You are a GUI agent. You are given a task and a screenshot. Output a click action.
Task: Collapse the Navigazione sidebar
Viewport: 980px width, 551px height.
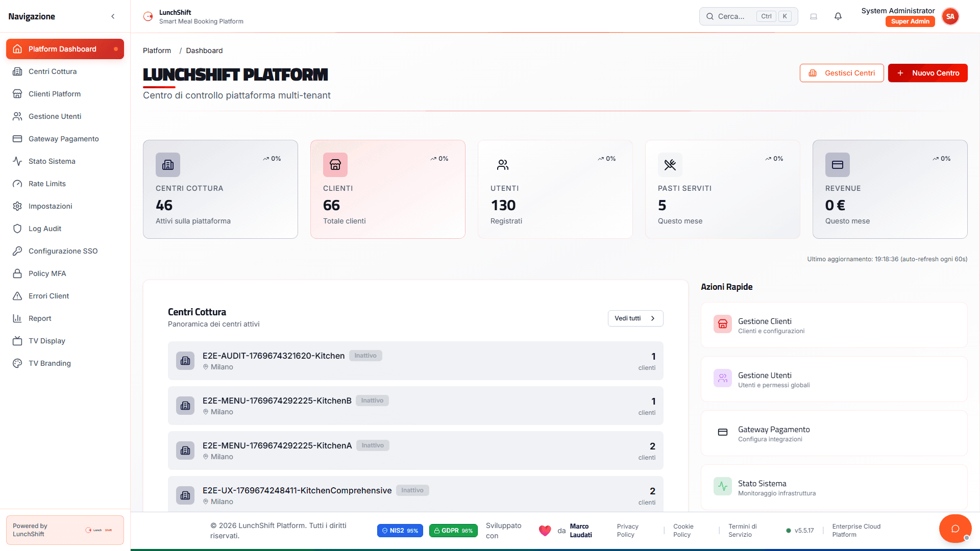[x=113, y=16]
